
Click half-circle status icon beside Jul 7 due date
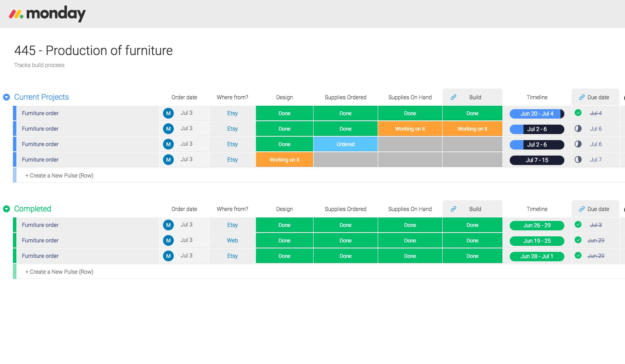click(x=578, y=159)
